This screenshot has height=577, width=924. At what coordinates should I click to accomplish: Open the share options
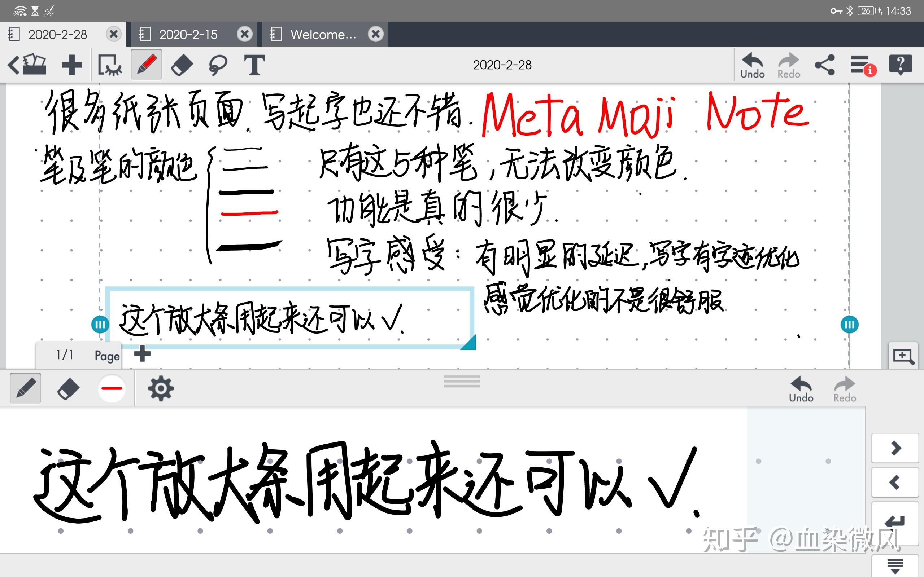tap(825, 65)
